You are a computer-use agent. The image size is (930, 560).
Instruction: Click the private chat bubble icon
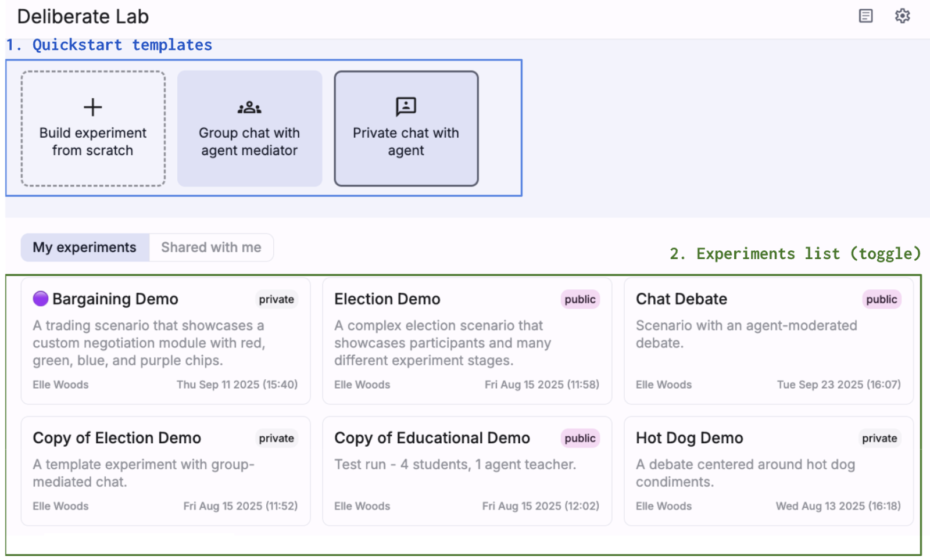coord(406,106)
